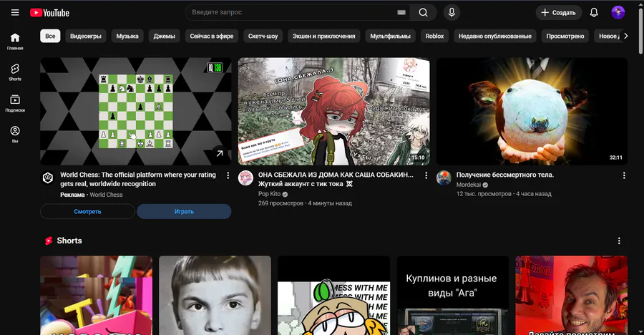Open the ОНА СБЕЖАЛА ИЗ ДОМА video title
This screenshot has width=644, height=335.
coord(336,179)
